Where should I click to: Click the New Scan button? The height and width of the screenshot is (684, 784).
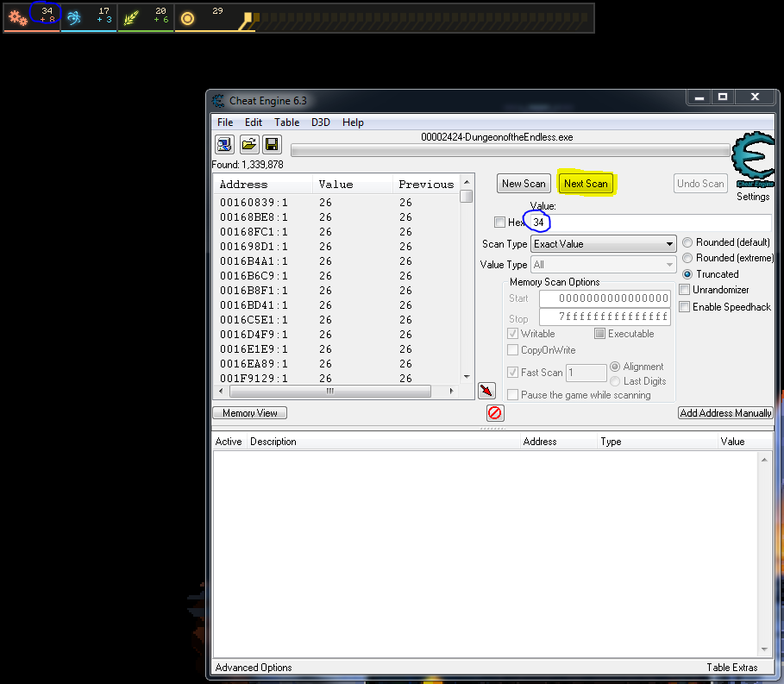pos(524,184)
